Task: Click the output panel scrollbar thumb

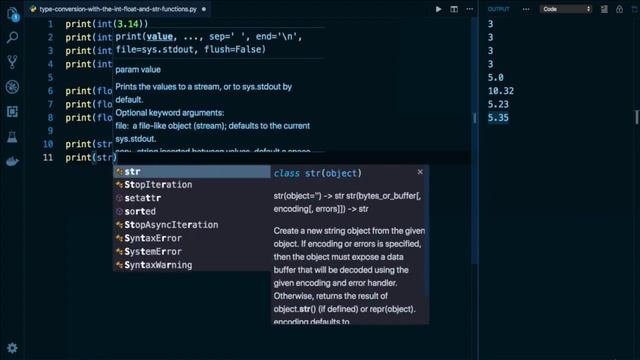Action: [x=637, y=117]
